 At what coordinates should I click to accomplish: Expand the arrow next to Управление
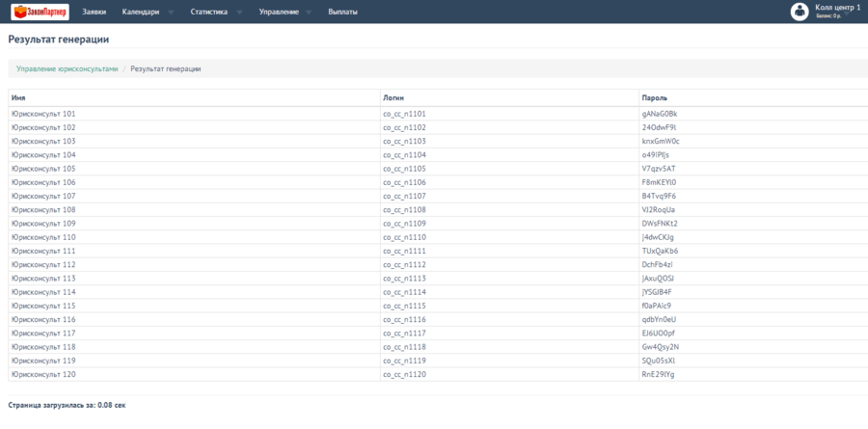coord(309,13)
